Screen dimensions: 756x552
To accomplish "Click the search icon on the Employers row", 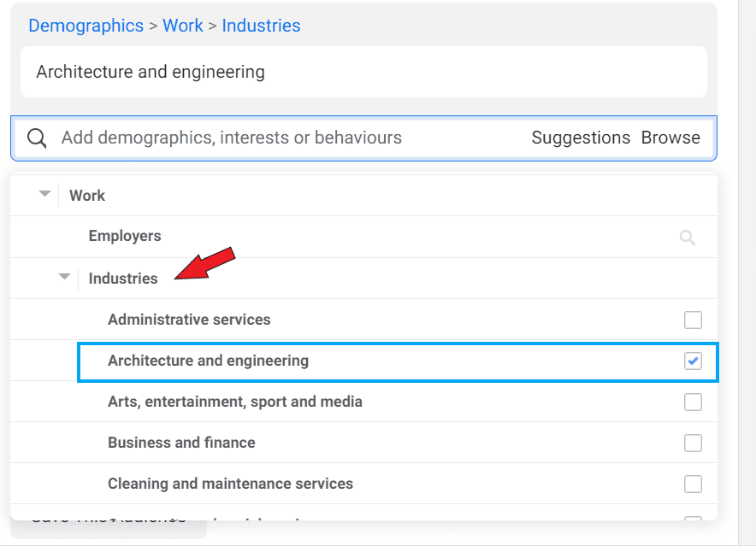I will [688, 237].
